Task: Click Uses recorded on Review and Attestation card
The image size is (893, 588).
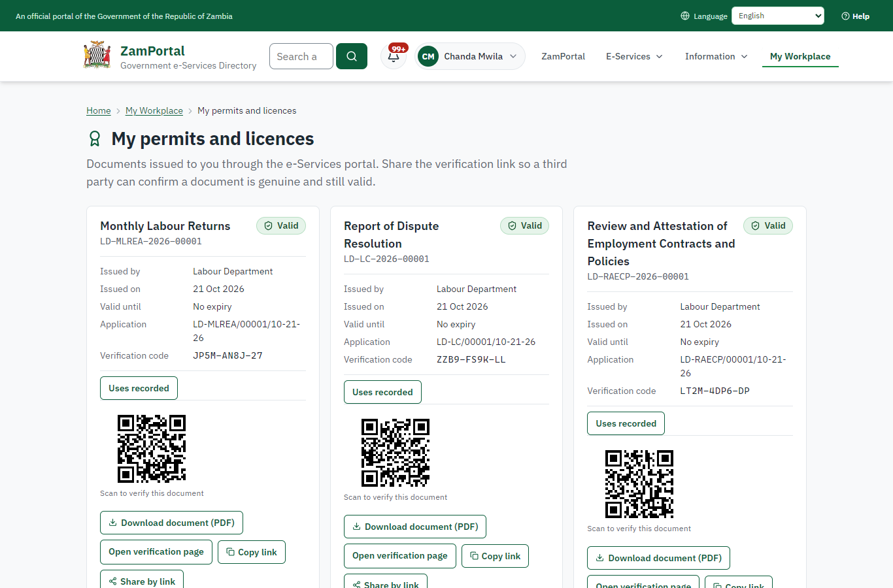Action: point(626,423)
